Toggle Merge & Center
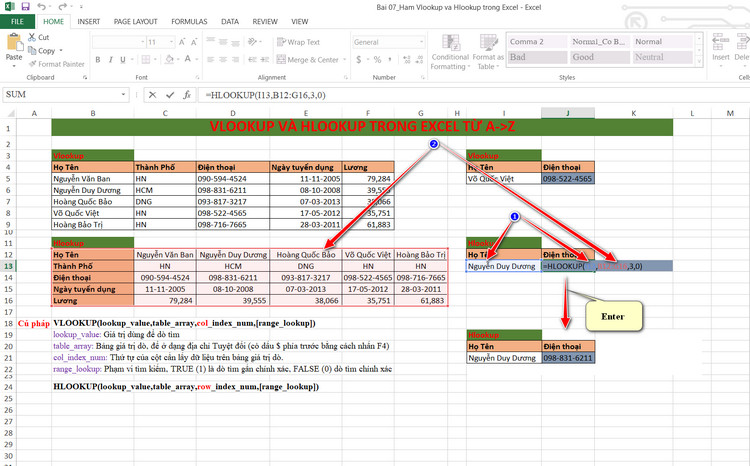750x466 pixels. coord(307,59)
